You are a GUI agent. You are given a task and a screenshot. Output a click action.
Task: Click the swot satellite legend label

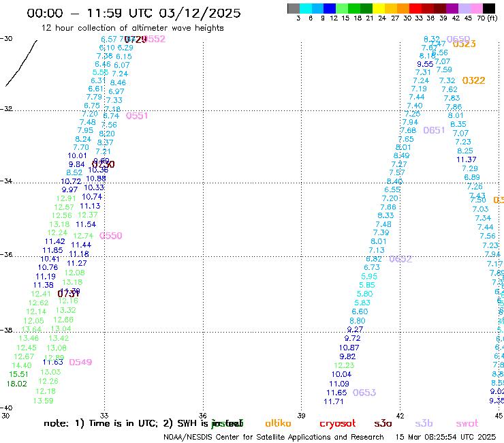(x=467, y=423)
